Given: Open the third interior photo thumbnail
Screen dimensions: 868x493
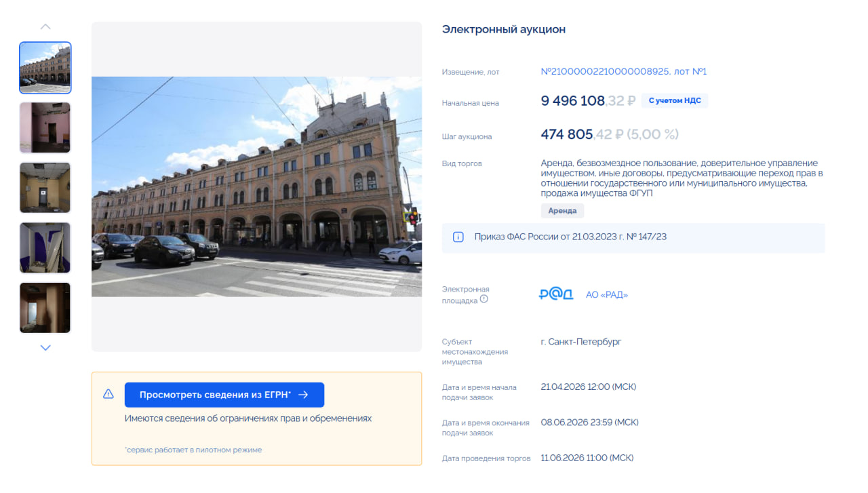Looking at the screenshot, I should (45, 188).
